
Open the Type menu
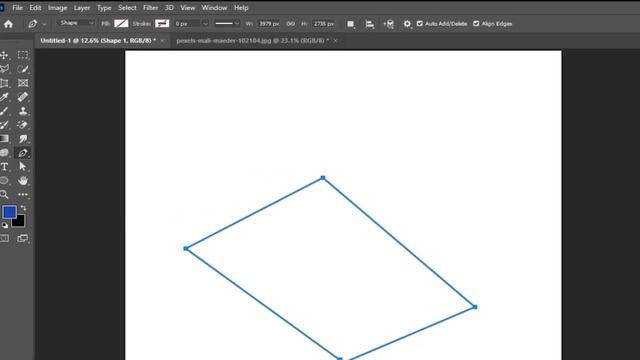[x=104, y=8]
